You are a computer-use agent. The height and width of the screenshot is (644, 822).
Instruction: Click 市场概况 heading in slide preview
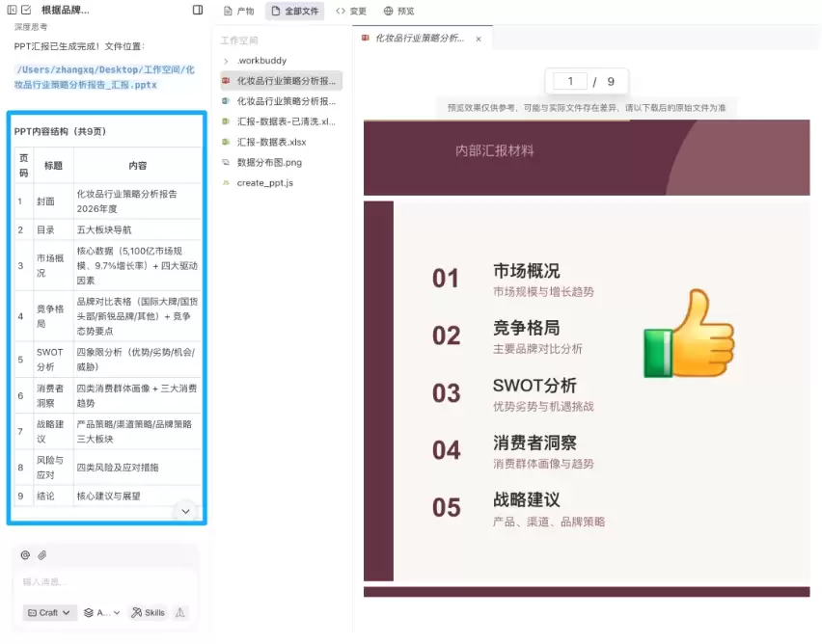527,271
